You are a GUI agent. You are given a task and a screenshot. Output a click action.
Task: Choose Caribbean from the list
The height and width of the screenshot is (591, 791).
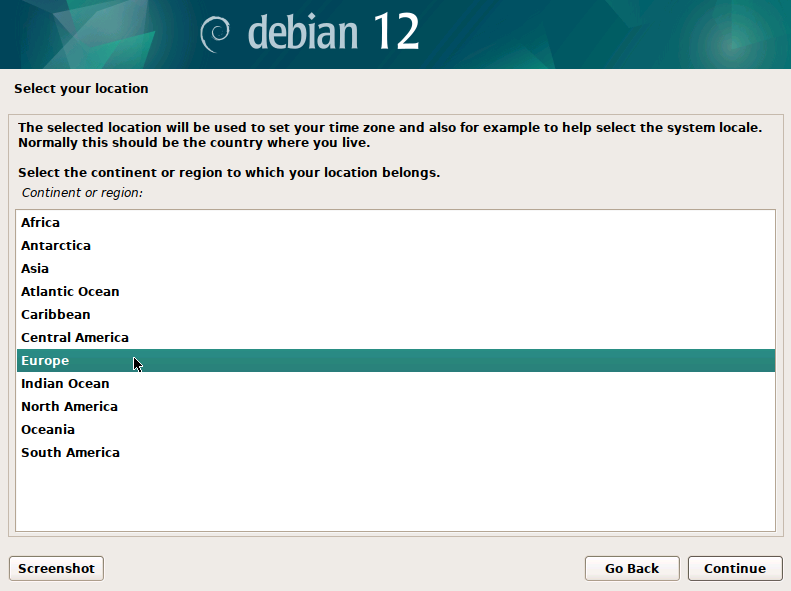pyautogui.click(x=56, y=314)
